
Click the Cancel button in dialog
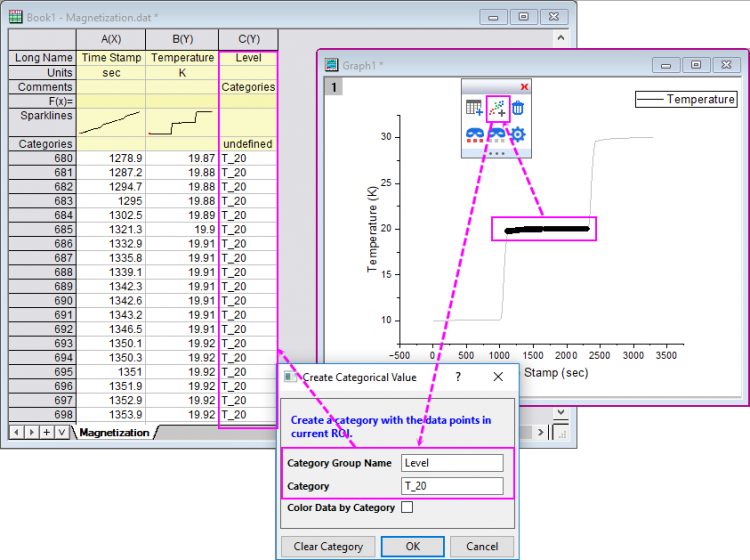tap(482, 547)
